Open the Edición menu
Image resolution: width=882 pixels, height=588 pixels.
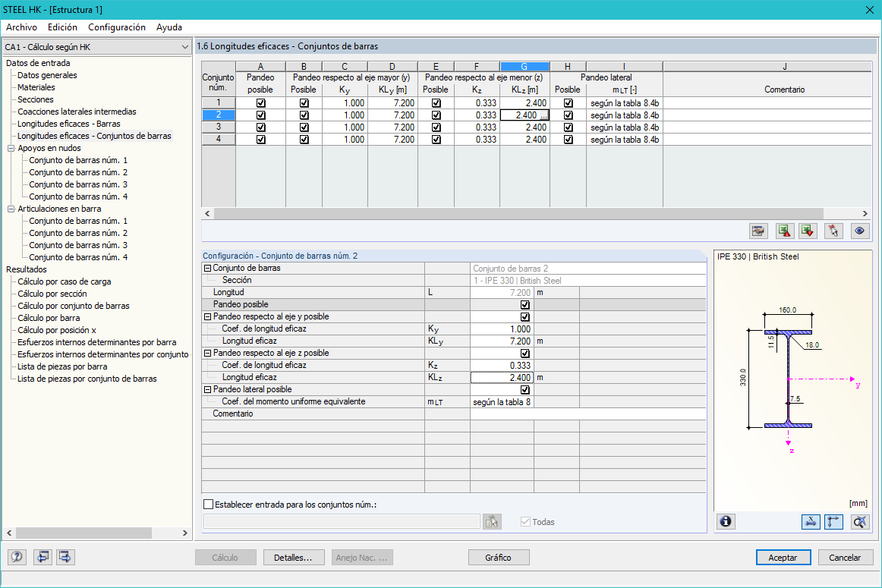click(x=62, y=27)
